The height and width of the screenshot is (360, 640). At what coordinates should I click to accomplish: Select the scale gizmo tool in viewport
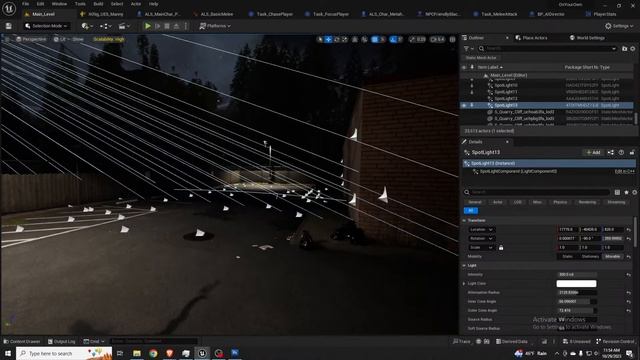344,39
